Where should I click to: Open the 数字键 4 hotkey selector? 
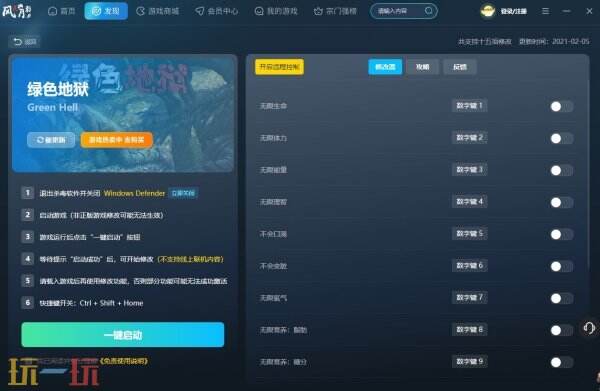pyautogui.click(x=470, y=202)
